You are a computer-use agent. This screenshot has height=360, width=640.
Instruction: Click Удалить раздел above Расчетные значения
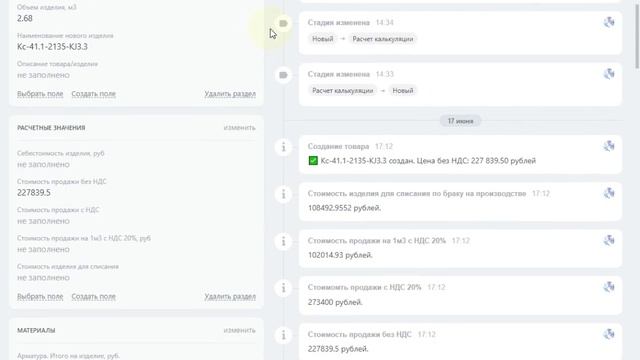coord(230,94)
